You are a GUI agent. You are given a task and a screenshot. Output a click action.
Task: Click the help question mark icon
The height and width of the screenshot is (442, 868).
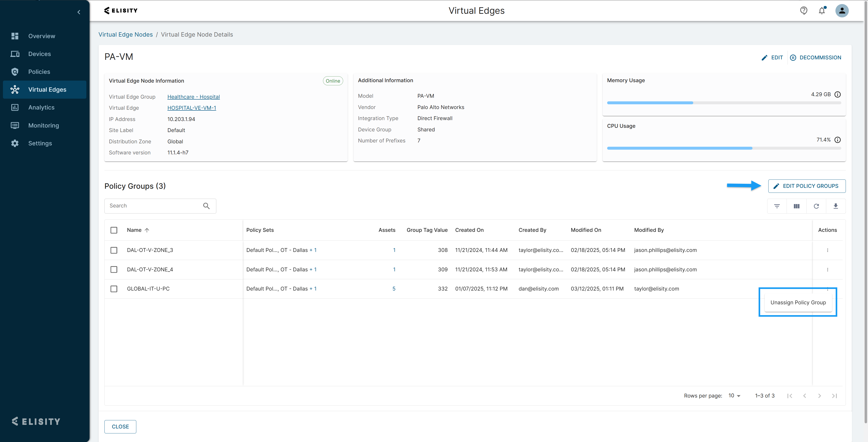[x=804, y=11]
